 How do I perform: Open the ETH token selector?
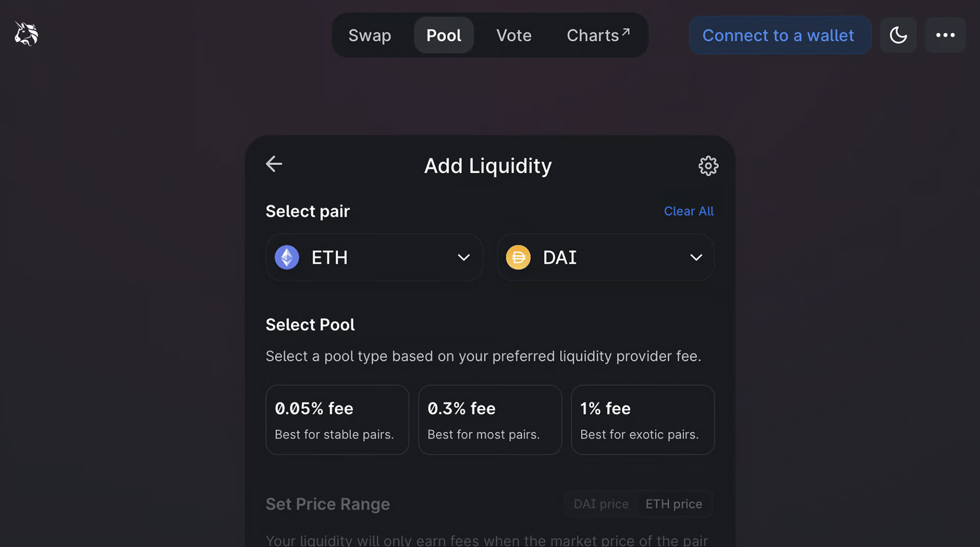[x=374, y=257]
